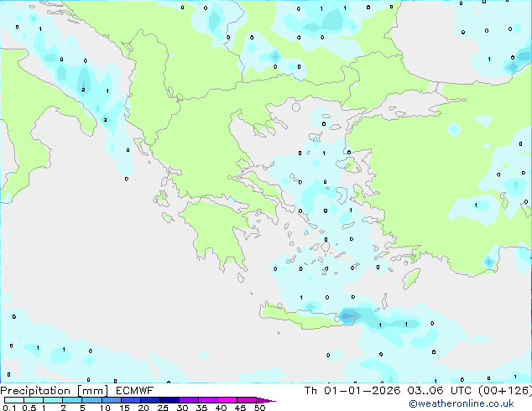Select the 45–50 mm legend swatch
The image size is (532, 411).
pos(247,400)
